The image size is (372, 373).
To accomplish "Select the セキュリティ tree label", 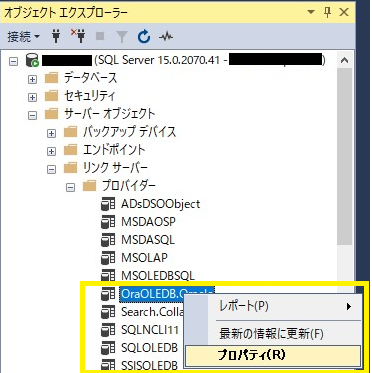I will 90,96.
